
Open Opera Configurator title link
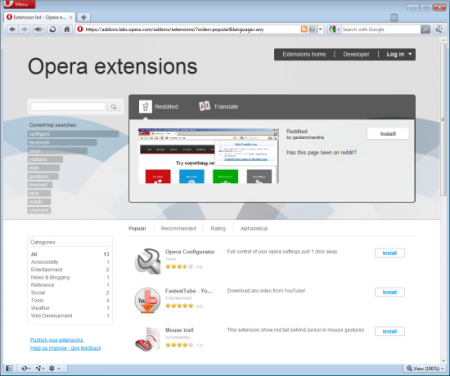(190, 252)
